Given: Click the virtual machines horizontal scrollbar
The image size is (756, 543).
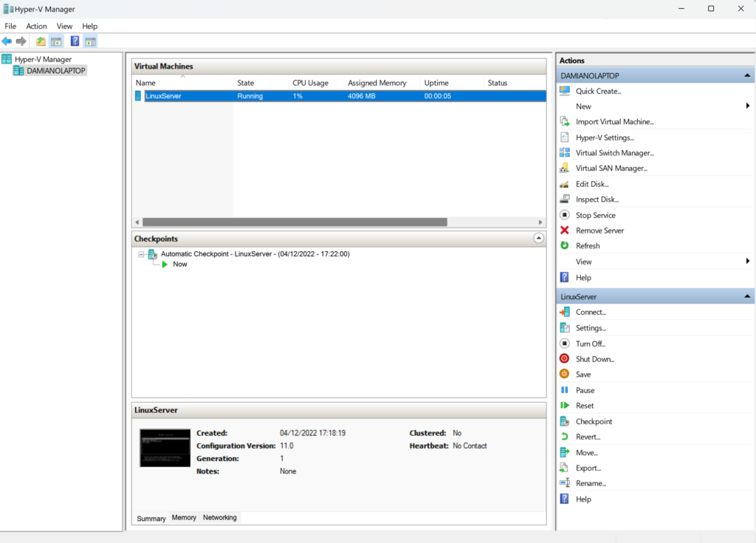Looking at the screenshot, I should click(295, 222).
